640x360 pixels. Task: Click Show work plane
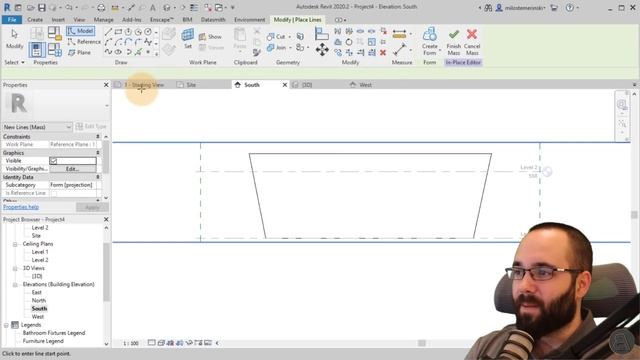click(x=211, y=37)
